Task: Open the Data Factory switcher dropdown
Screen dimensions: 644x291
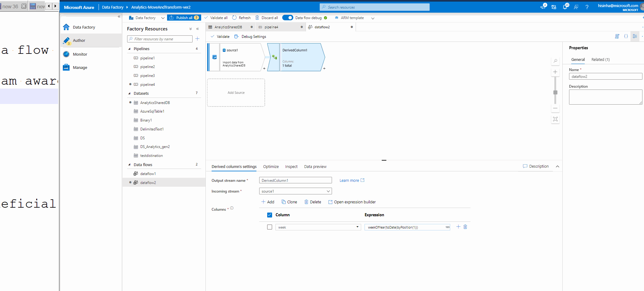Action: pos(163,18)
